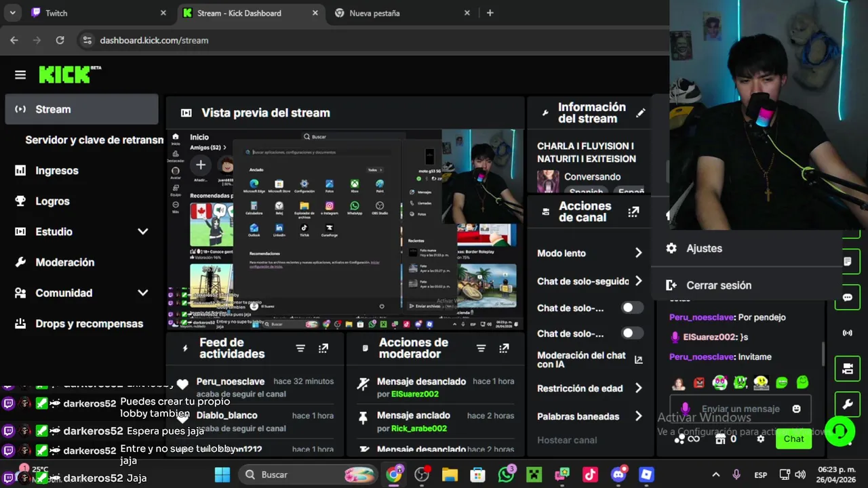Pop out the Feed de actividades panel
Screen dimensions: 868x488
tap(323, 348)
